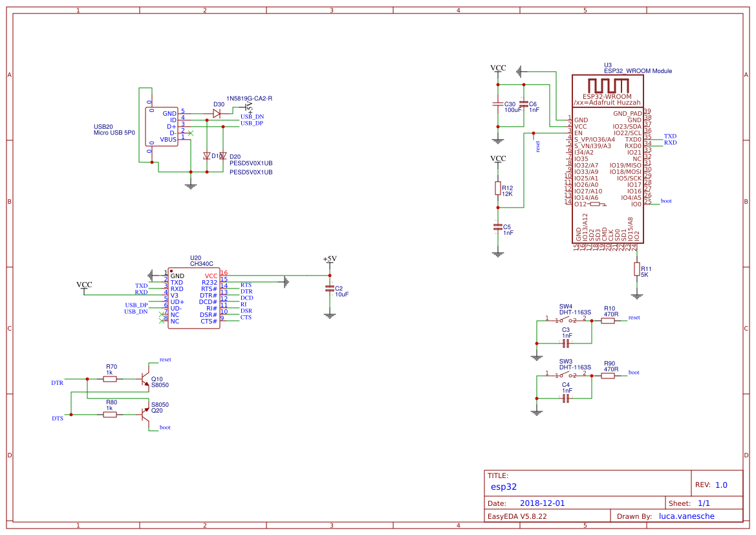Click the EasyEDA V5.8.22 version text
756x535 pixels.
coord(517,516)
